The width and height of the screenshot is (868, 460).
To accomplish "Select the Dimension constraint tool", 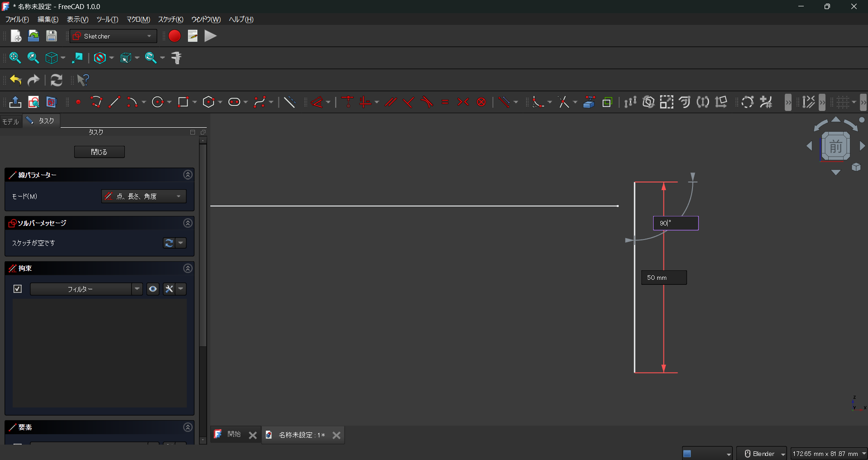I will 318,102.
